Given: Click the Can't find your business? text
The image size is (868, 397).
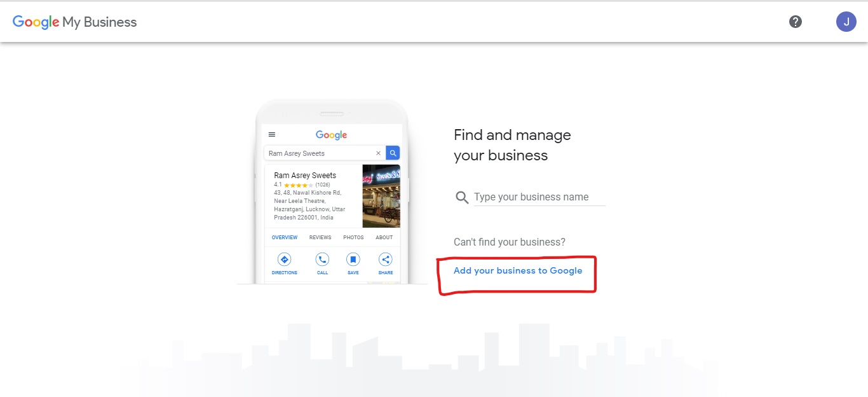Looking at the screenshot, I should [510, 242].
